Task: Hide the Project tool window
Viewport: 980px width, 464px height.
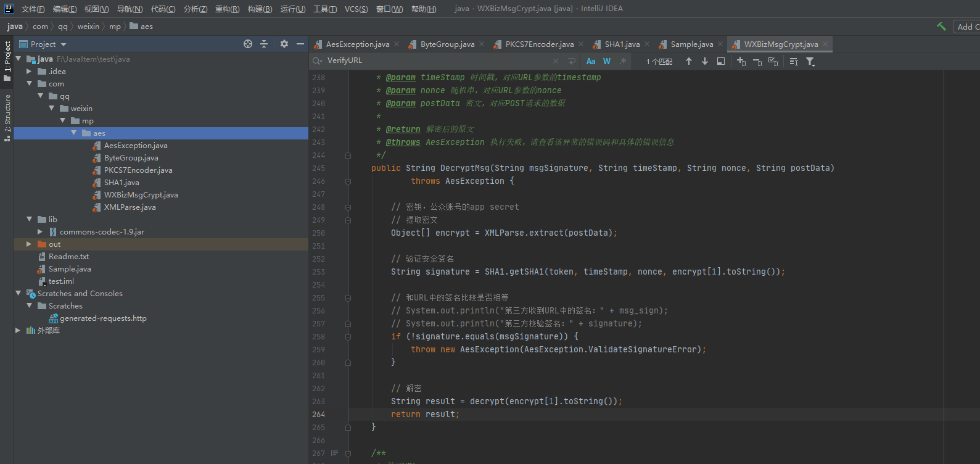Action: [300, 44]
